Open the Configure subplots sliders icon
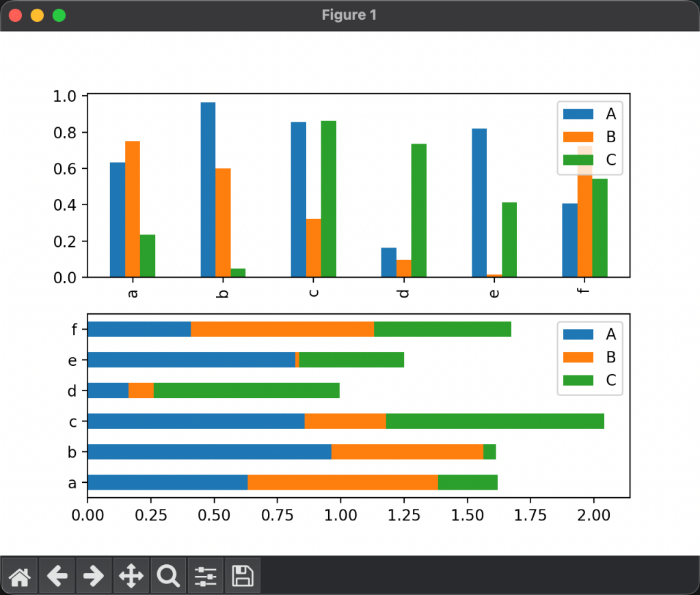The height and width of the screenshot is (595, 700). coord(205,577)
